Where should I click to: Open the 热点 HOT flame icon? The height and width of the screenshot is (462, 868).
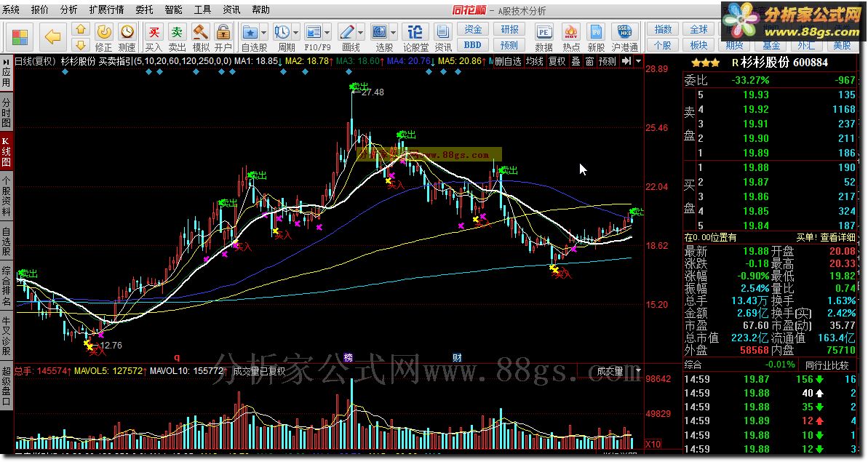pyautogui.click(x=570, y=36)
